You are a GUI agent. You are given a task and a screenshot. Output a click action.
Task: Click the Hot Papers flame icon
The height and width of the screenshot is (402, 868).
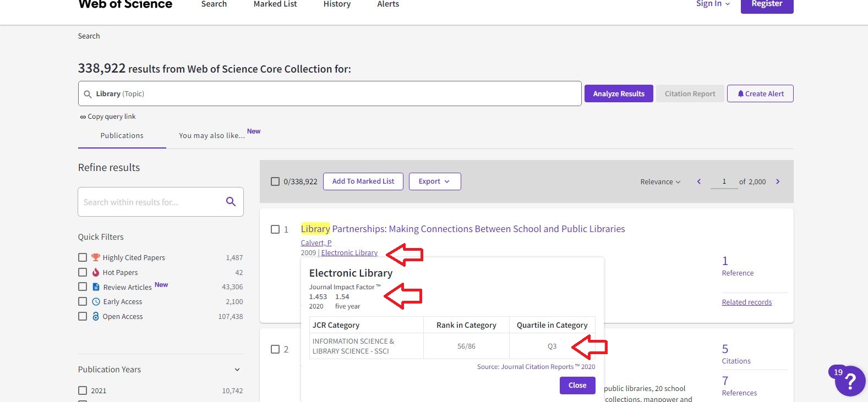pyautogui.click(x=96, y=272)
